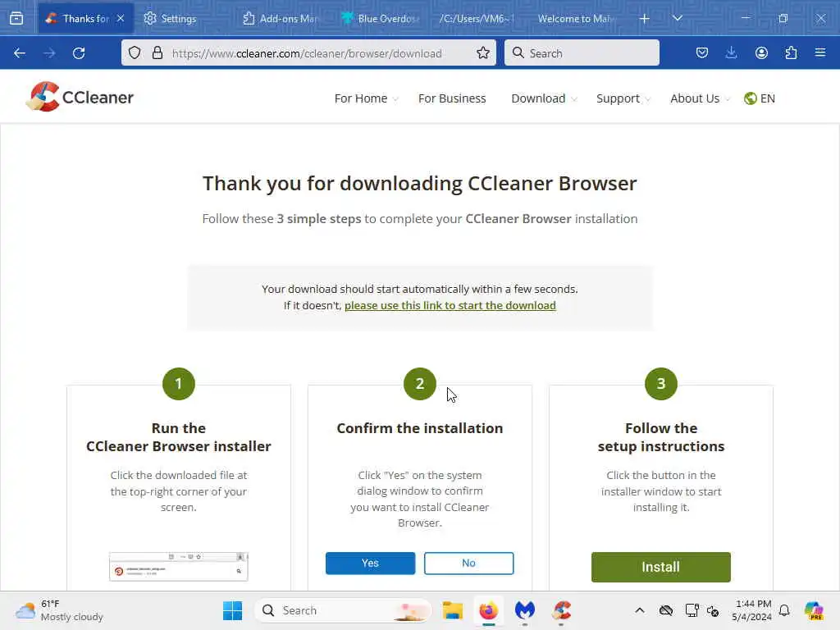Go back to previous page

coord(20,53)
